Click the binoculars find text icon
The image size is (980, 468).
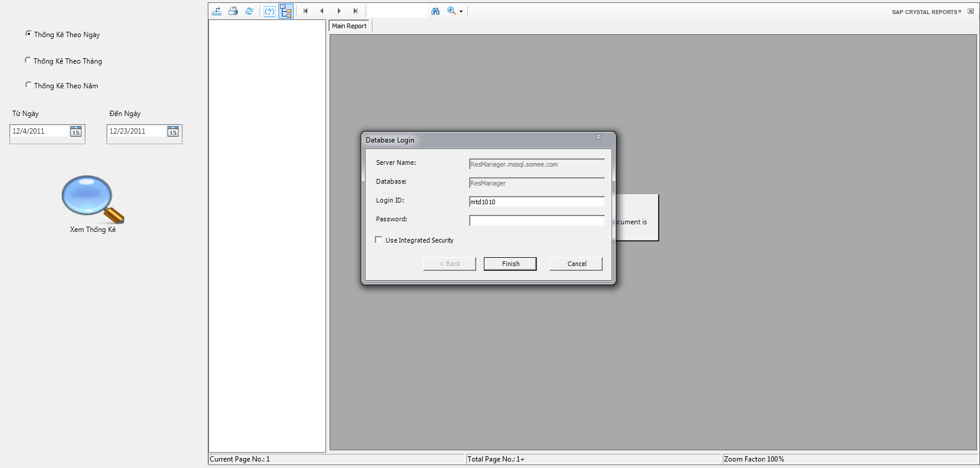(436, 11)
